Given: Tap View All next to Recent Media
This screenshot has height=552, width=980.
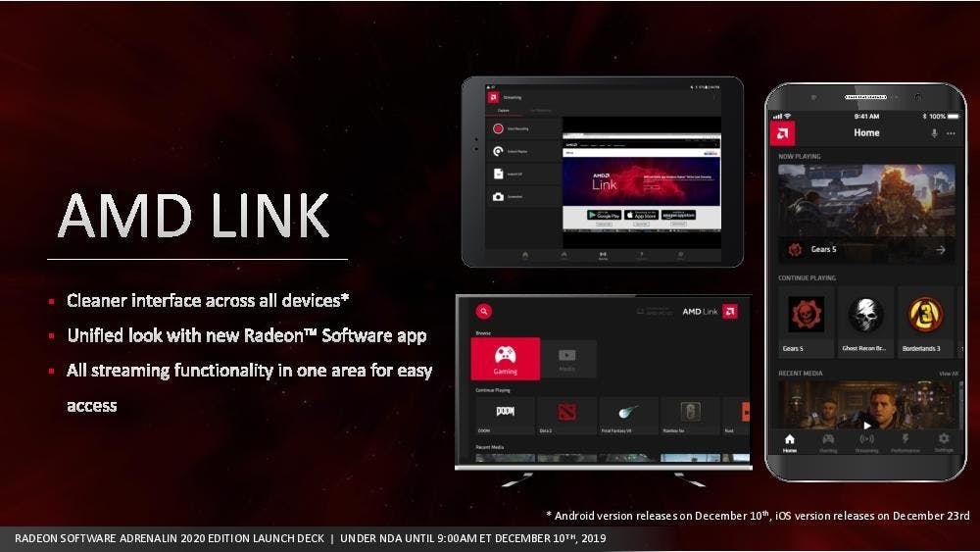Looking at the screenshot, I should click(x=948, y=374).
